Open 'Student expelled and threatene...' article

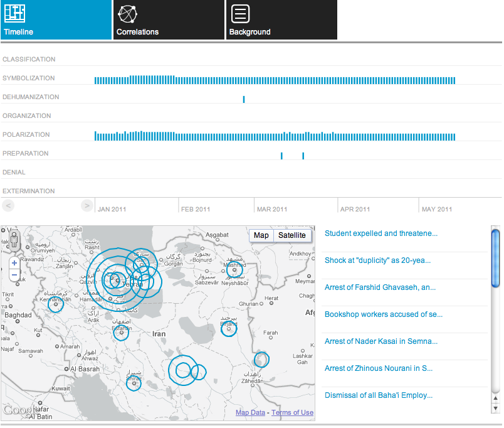point(381,233)
